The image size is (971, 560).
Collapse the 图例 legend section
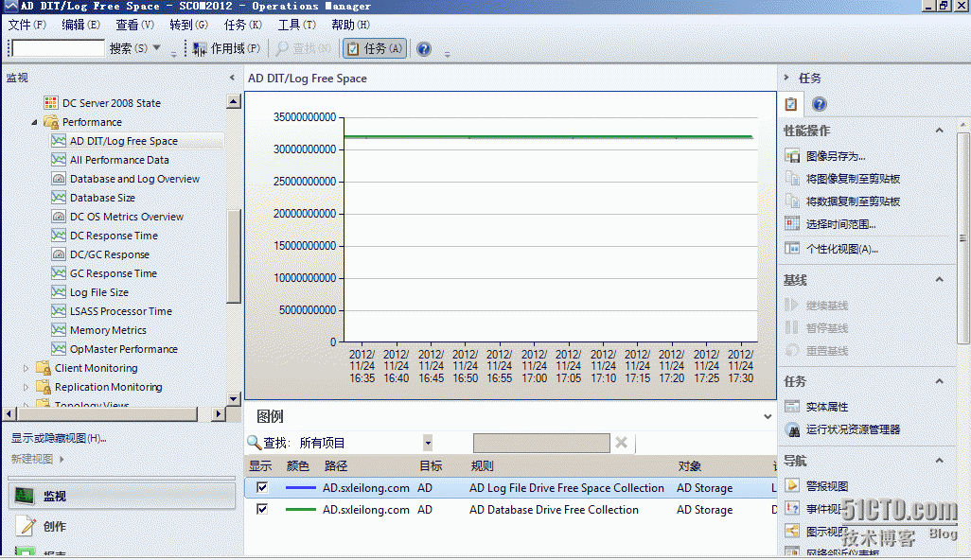768,416
